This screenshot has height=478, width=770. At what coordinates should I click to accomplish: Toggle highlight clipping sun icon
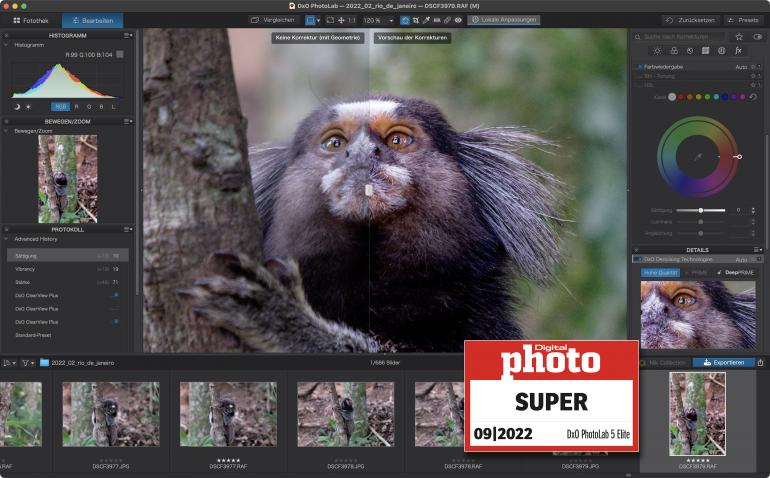28,107
